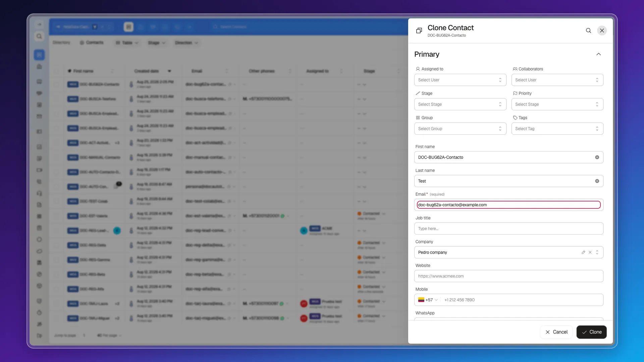Open the Assigned to user dropdown
The height and width of the screenshot is (362, 644).
460,80
